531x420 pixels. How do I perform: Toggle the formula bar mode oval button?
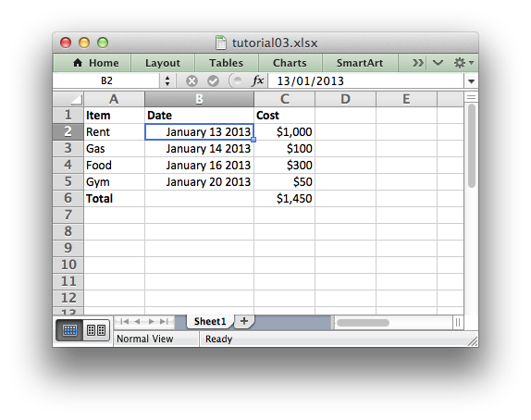coord(236,81)
